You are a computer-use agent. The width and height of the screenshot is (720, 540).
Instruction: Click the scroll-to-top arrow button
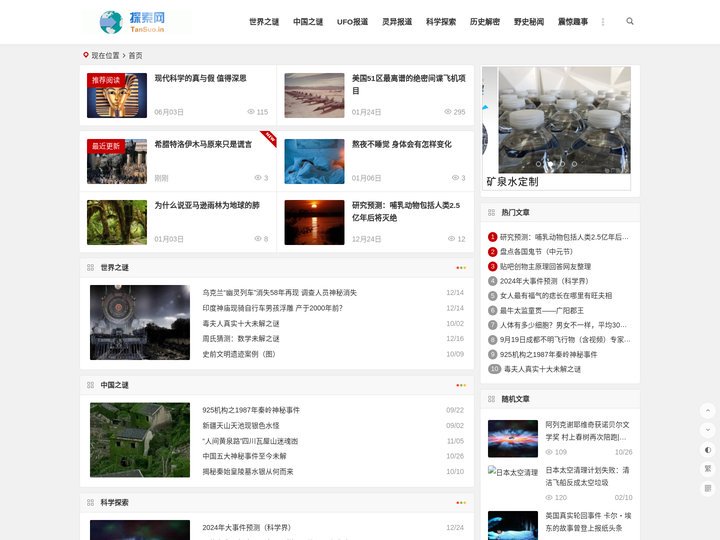tap(708, 410)
